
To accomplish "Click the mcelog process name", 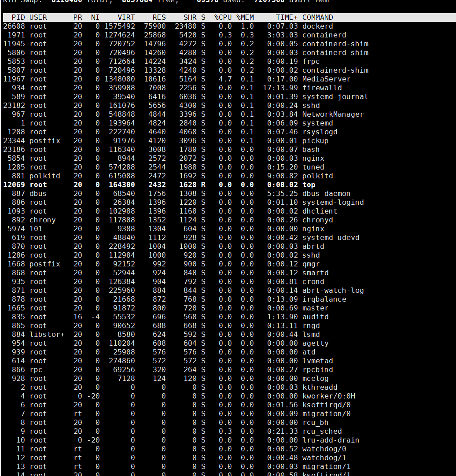I will coord(315,379).
